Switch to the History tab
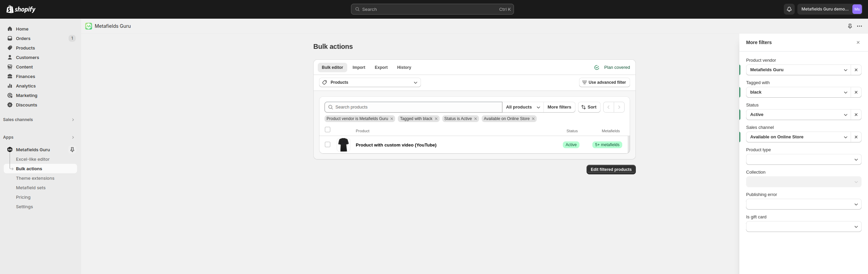Viewport: 868px width, 274px height. (404, 67)
